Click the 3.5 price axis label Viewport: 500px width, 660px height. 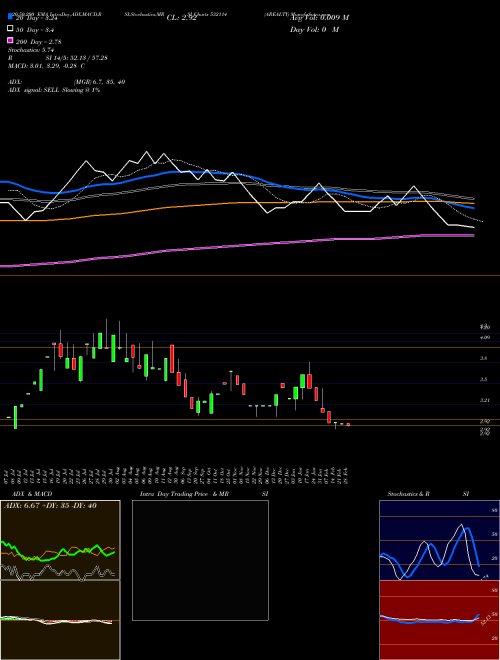tap(485, 379)
